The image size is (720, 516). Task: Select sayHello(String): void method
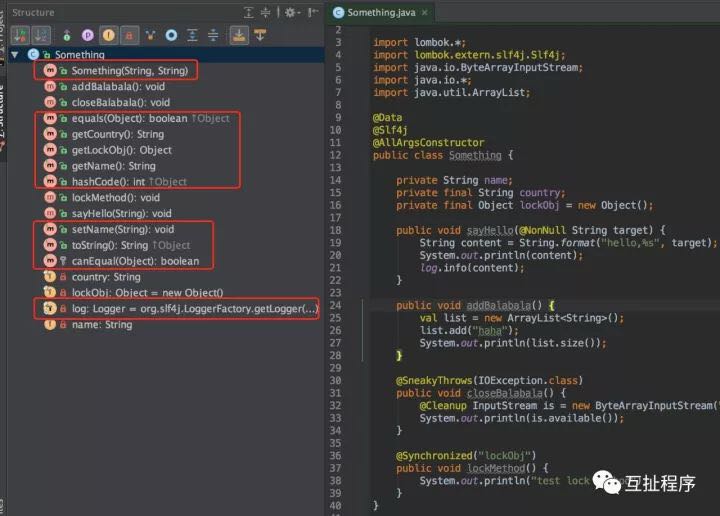coord(121,213)
